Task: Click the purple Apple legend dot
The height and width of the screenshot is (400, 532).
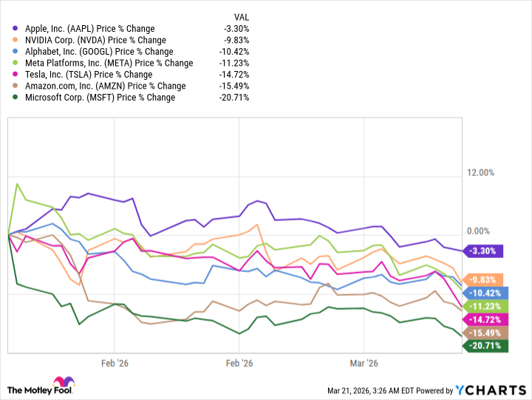Action: pos(16,29)
